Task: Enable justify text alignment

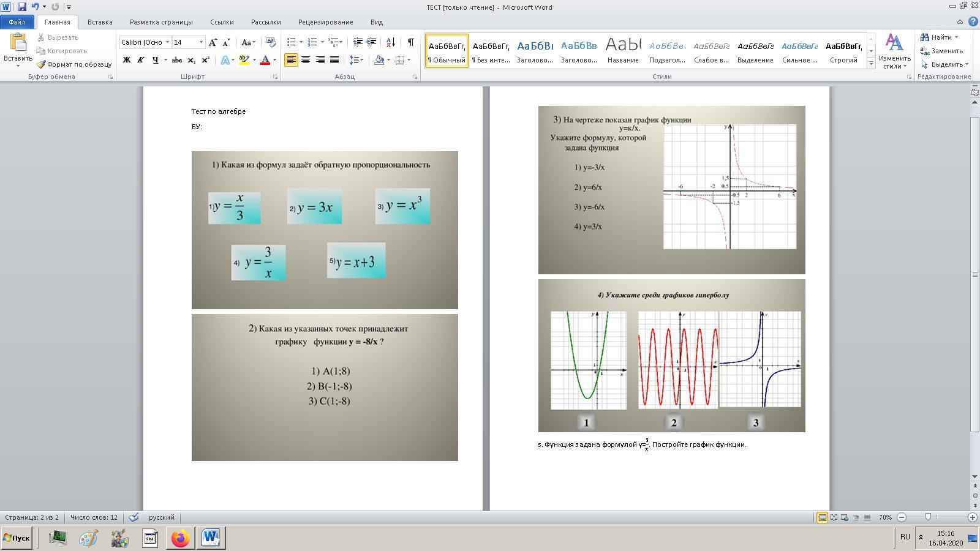Action: coord(334,60)
